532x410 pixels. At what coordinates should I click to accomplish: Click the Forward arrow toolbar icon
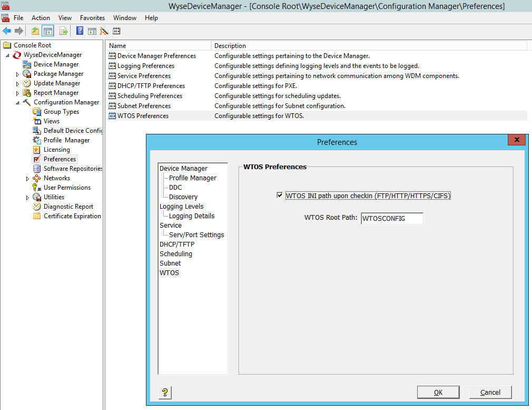point(19,31)
